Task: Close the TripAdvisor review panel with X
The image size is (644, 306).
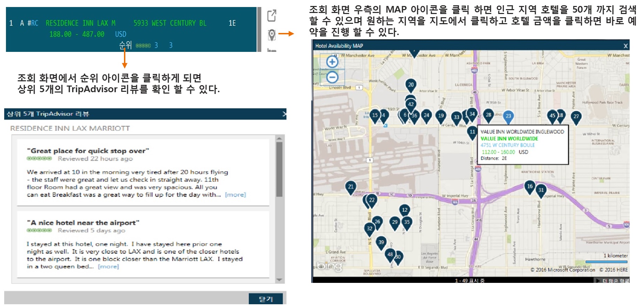Action: (284, 114)
